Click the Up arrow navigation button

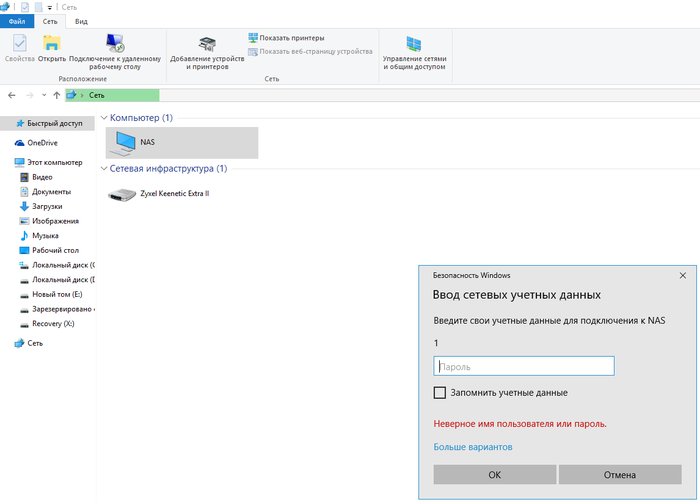click(x=56, y=95)
